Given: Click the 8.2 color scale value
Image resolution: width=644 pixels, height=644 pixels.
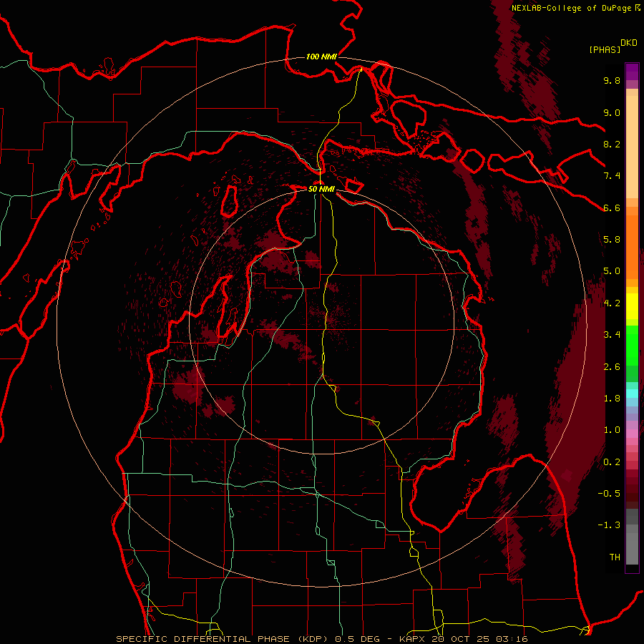Looking at the screenshot, I should [x=612, y=144].
